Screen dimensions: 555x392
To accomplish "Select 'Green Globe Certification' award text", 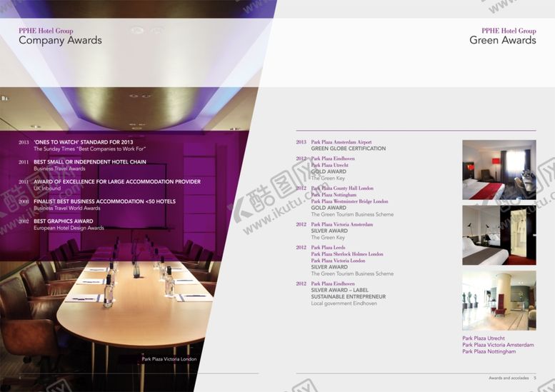I will click(348, 149).
